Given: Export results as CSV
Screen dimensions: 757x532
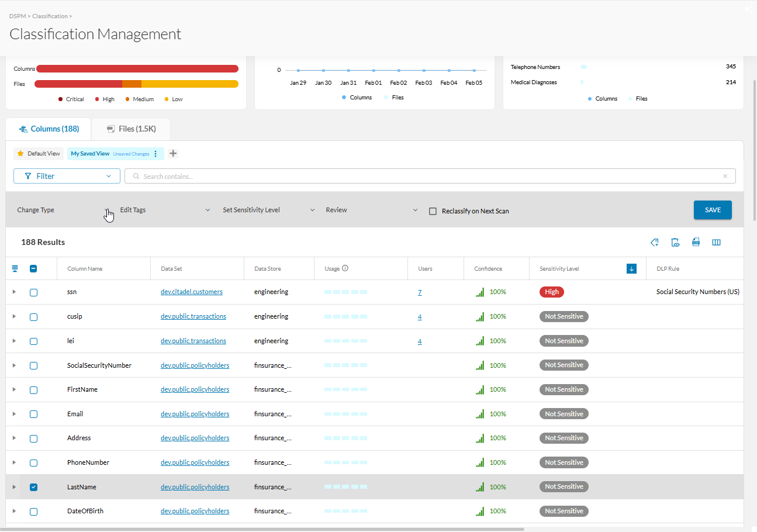Looking at the screenshot, I should [696, 243].
